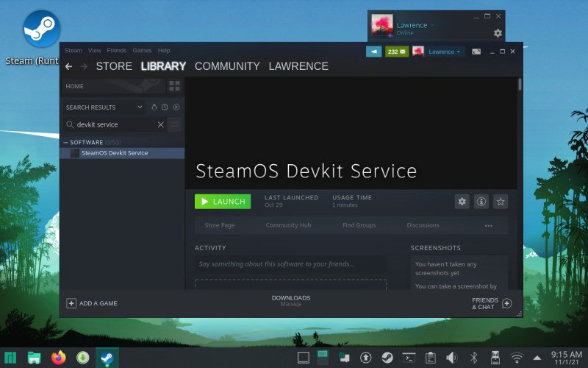Clear the devkit service search text
The width and height of the screenshot is (588, 368).
(x=161, y=125)
